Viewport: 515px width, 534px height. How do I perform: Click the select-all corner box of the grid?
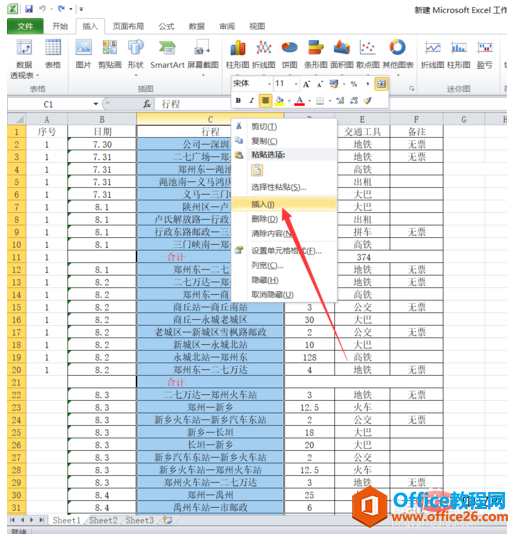[x=16, y=119]
